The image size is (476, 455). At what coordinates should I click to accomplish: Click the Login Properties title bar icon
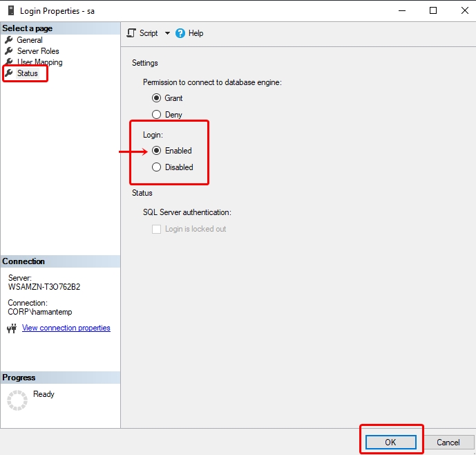click(10, 10)
